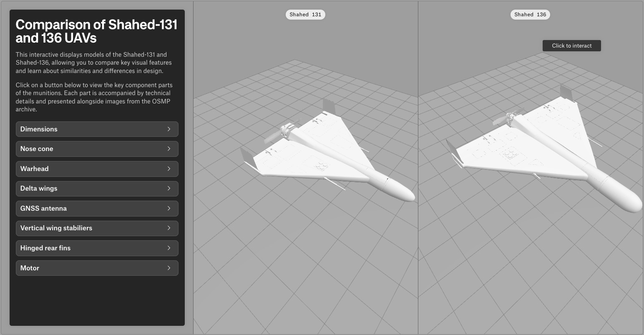
Task: Click the left wingtip stabilizer of Shahed 136
Action: pyautogui.click(x=454, y=151)
